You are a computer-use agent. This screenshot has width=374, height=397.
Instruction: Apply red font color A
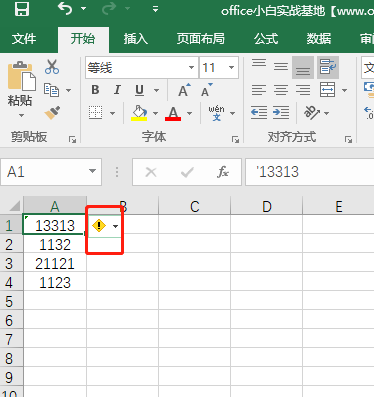(x=173, y=113)
